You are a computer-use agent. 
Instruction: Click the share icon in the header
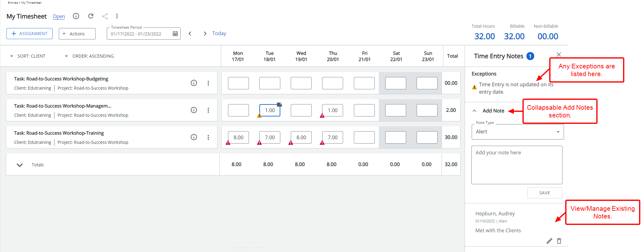point(105,16)
